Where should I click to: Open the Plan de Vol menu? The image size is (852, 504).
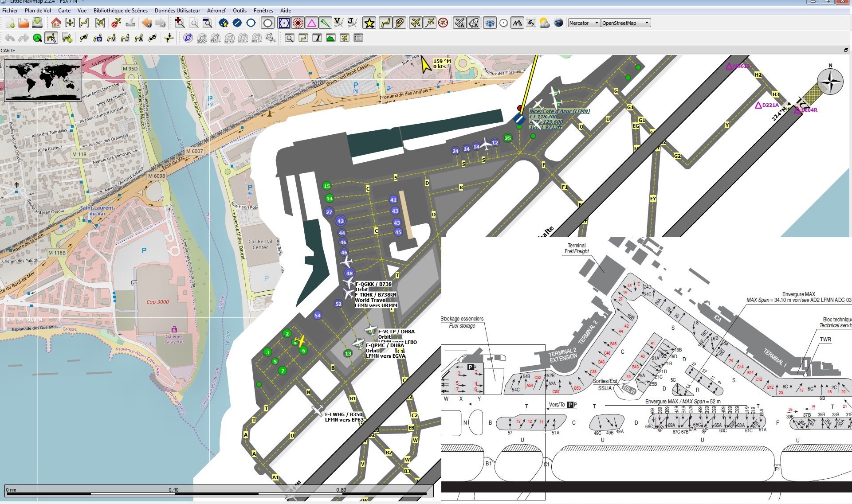coord(38,10)
